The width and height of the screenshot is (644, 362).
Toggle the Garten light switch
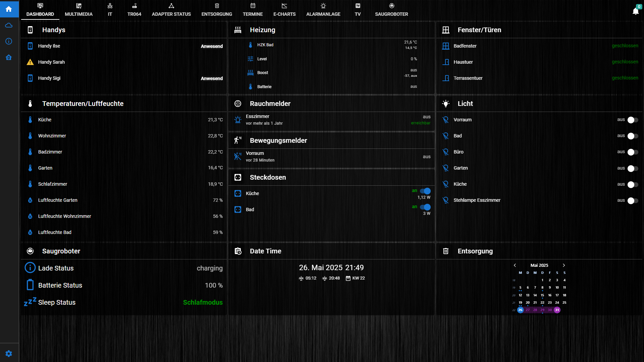point(633,168)
